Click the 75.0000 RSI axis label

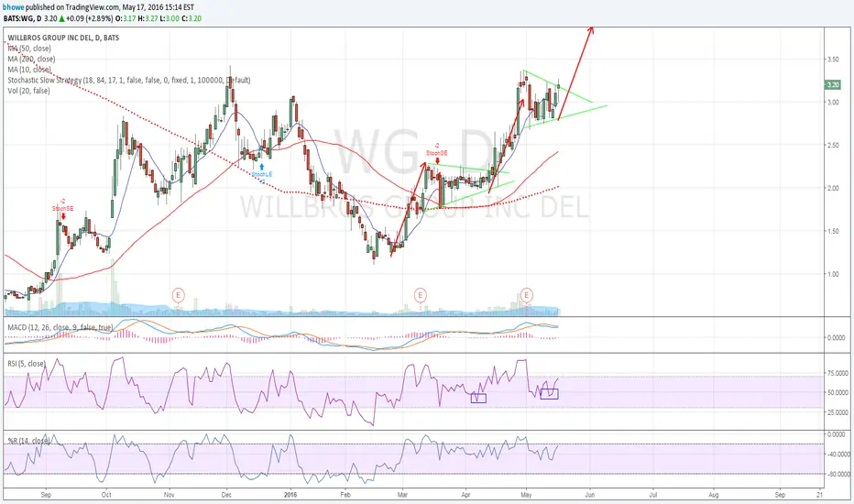[x=838, y=373]
